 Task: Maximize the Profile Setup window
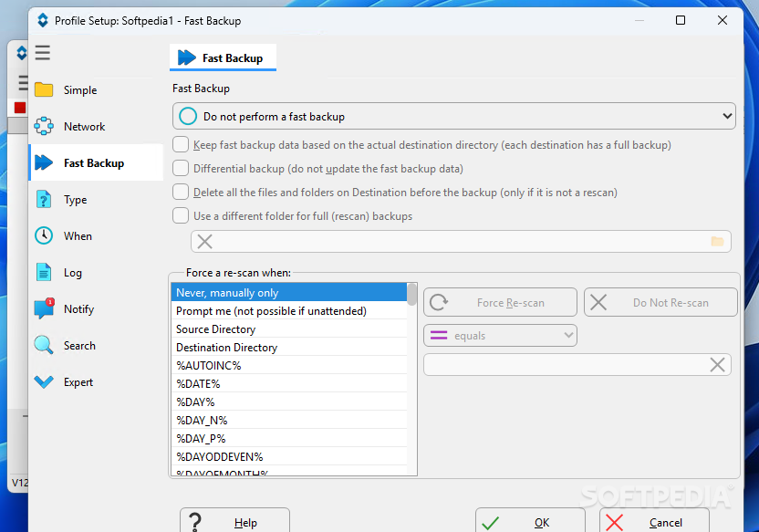[x=681, y=20]
